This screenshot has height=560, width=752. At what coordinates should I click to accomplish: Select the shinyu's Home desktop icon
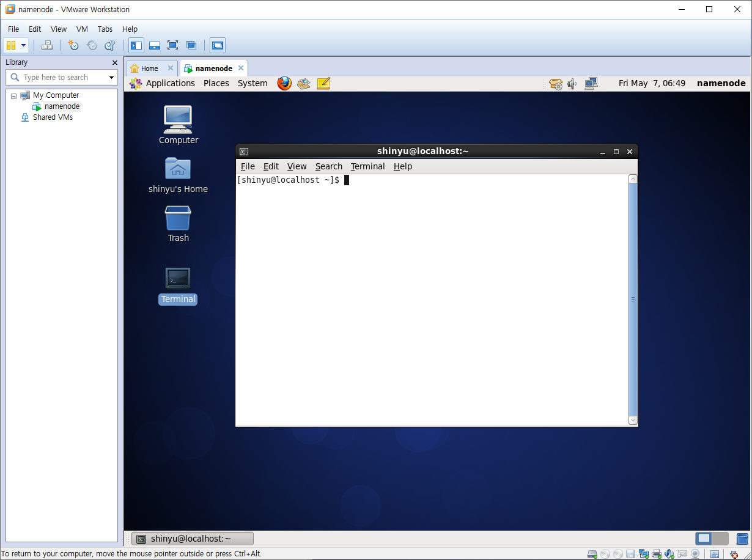click(x=178, y=175)
